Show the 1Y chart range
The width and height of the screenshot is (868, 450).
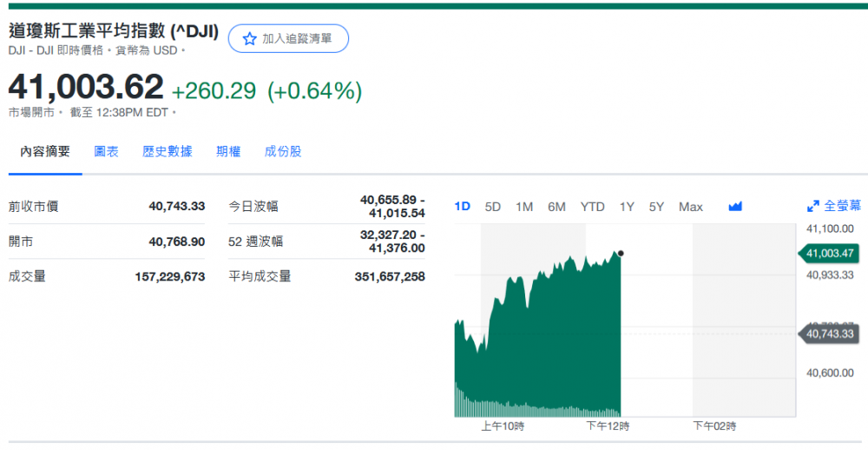(627, 207)
